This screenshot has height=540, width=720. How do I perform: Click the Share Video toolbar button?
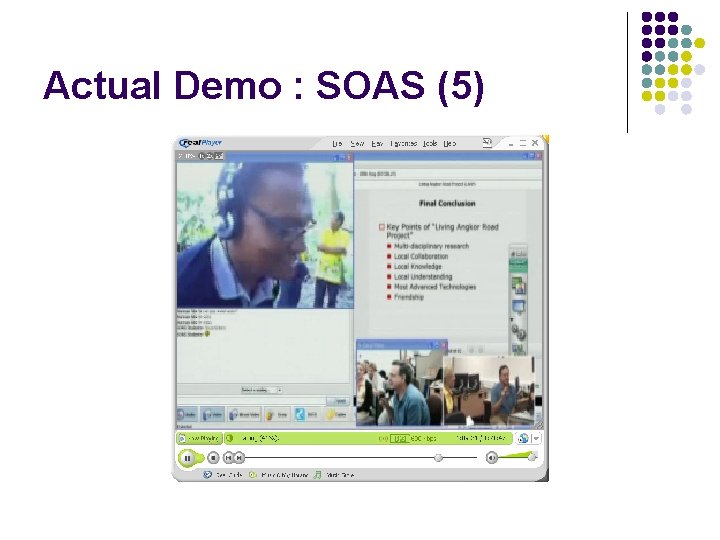click(244, 415)
